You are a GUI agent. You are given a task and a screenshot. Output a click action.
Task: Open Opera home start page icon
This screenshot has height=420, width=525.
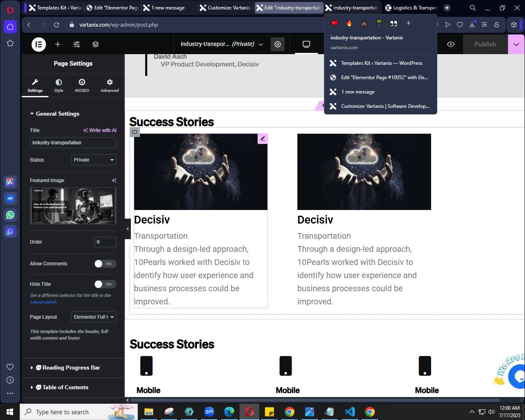click(10, 27)
